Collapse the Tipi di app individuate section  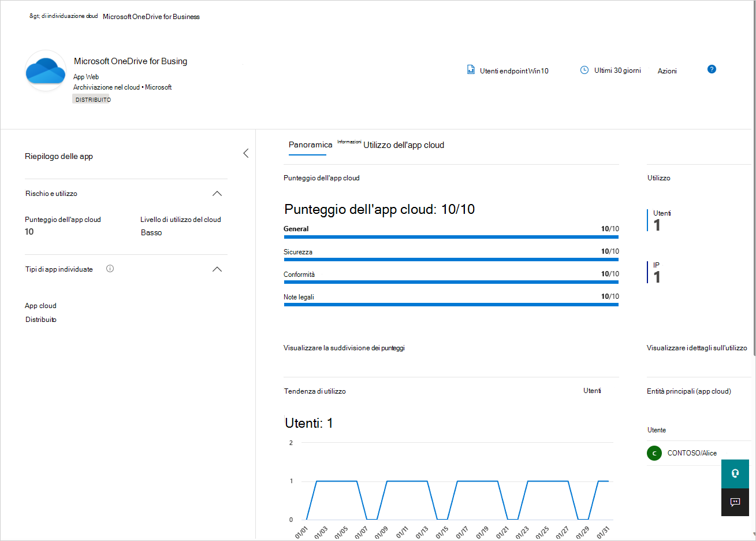(217, 269)
